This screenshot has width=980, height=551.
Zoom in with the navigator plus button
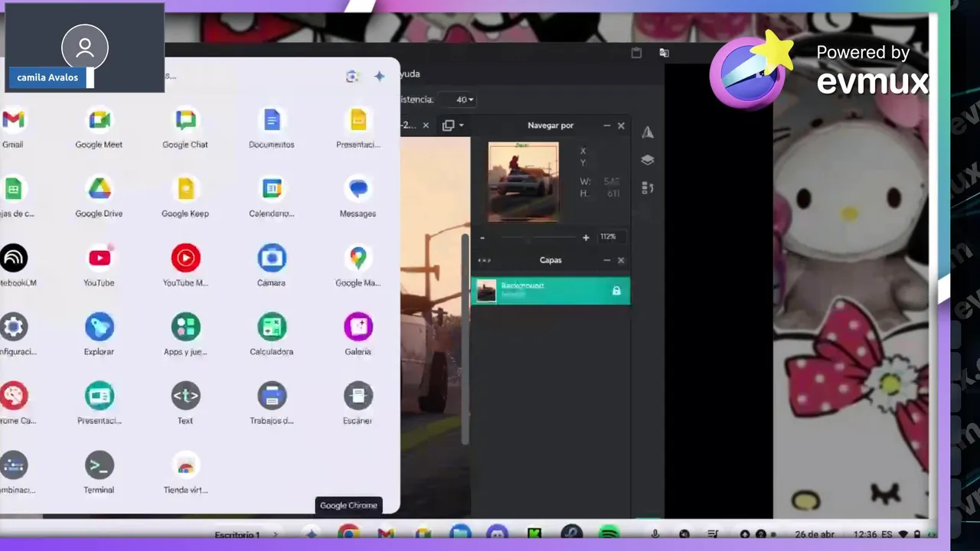pyautogui.click(x=586, y=238)
